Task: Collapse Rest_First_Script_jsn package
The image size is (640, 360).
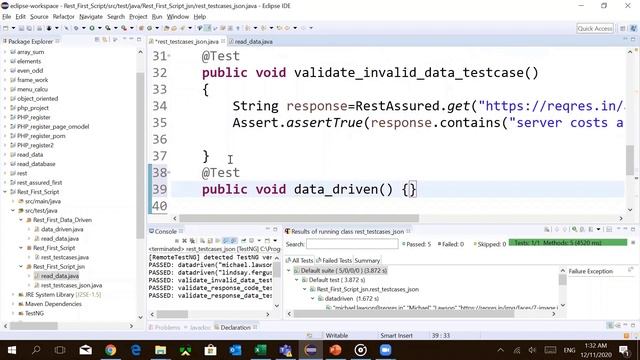Action: [21, 267]
